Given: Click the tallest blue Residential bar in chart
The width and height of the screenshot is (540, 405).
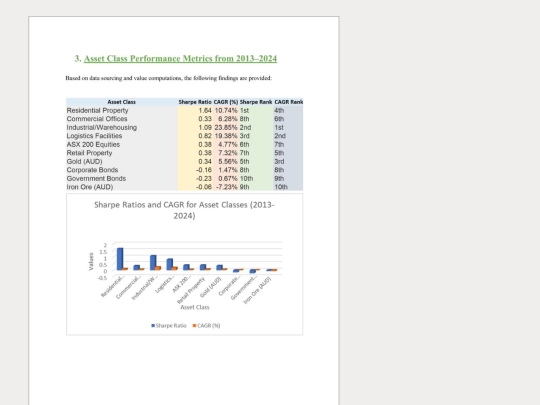Looking at the screenshot, I should tap(120, 259).
